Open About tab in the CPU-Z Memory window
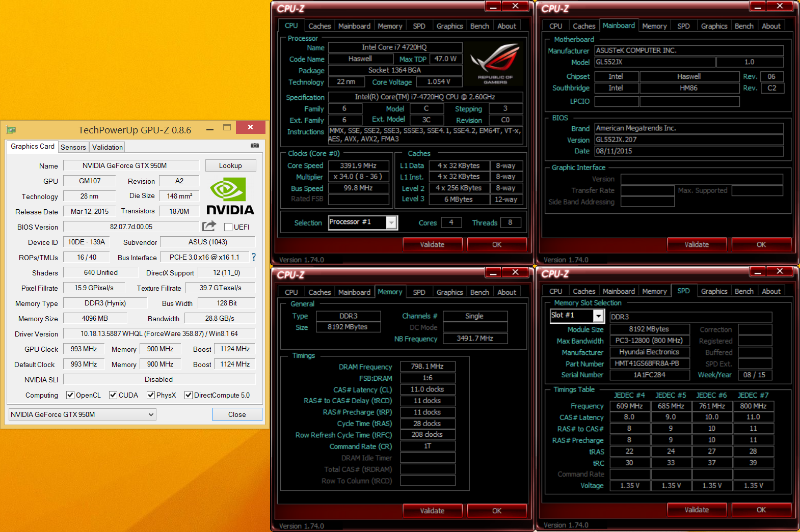The height and width of the screenshot is (532, 800). point(506,292)
